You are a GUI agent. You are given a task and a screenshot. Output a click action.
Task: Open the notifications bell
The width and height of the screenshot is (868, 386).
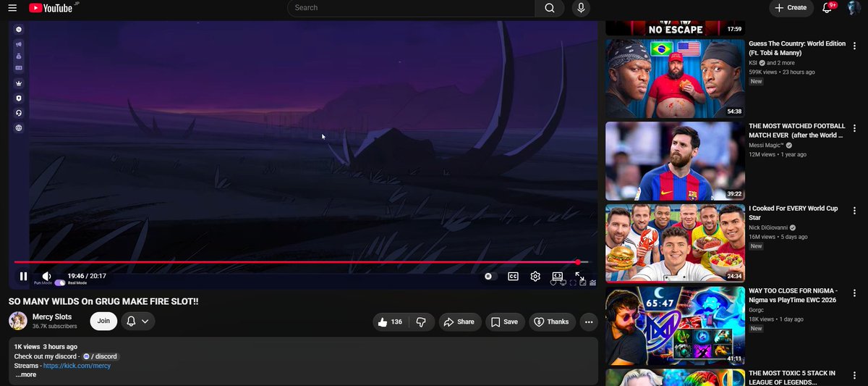(x=828, y=8)
